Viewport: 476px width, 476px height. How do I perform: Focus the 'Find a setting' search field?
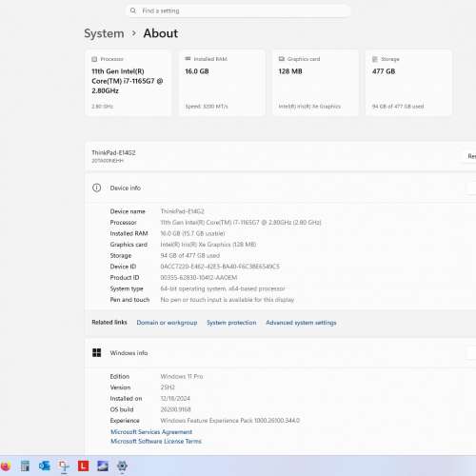tap(238, 10)
